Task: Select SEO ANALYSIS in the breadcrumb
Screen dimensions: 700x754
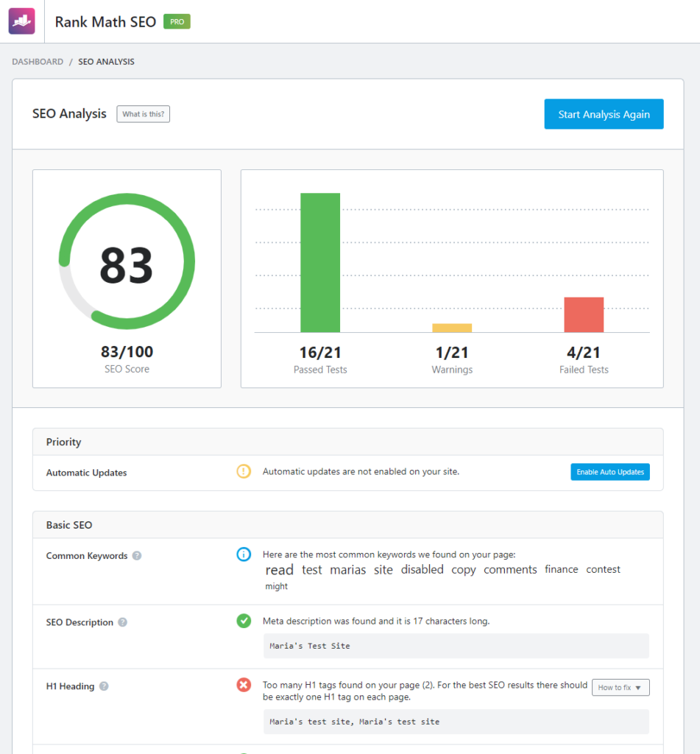Action: click(106, 62)
